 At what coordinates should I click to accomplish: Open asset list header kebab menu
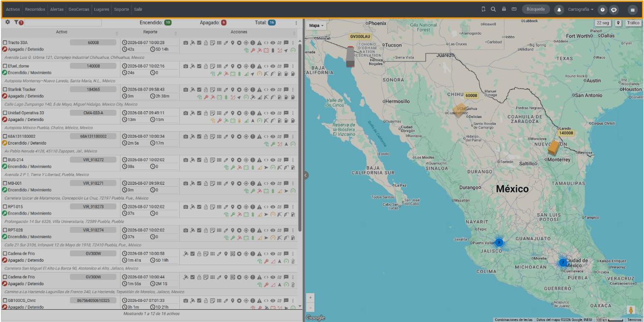296,23
